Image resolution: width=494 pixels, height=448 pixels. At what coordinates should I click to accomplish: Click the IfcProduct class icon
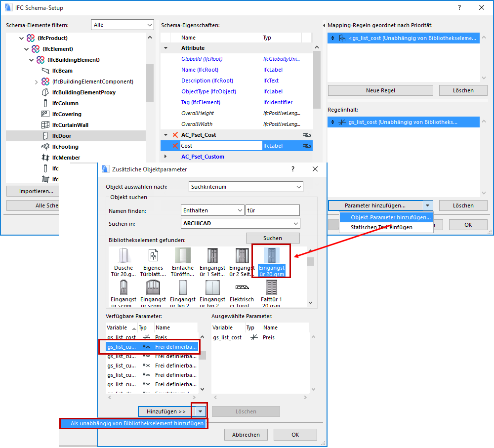31,38
